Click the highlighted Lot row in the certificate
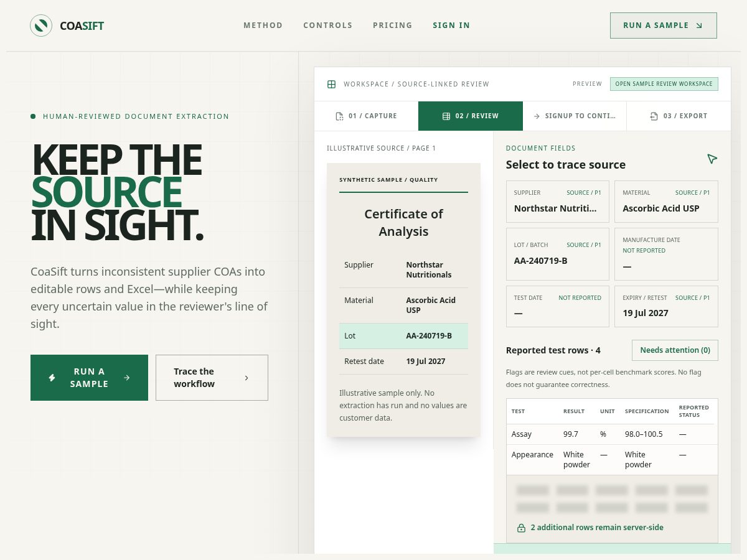The width and height of the screenshot is (747, 560). coord(403,336)
